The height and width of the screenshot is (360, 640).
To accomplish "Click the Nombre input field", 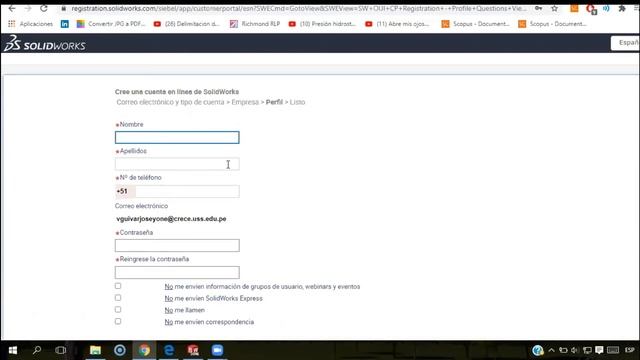I will pyautogui.click(x=177, y=138).
